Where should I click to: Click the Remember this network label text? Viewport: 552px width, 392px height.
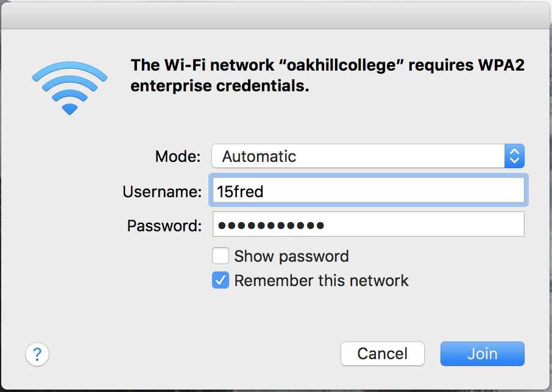coord(322,281)
